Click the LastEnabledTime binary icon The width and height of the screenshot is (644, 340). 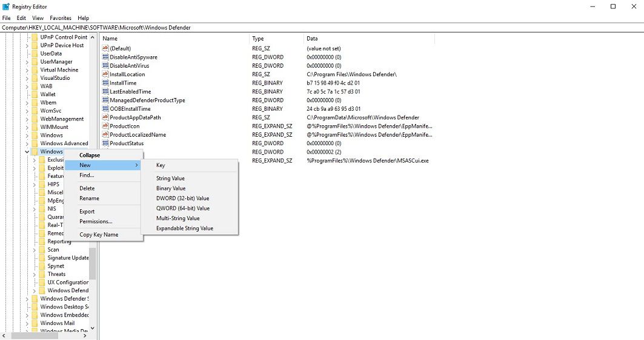[105, 91]
